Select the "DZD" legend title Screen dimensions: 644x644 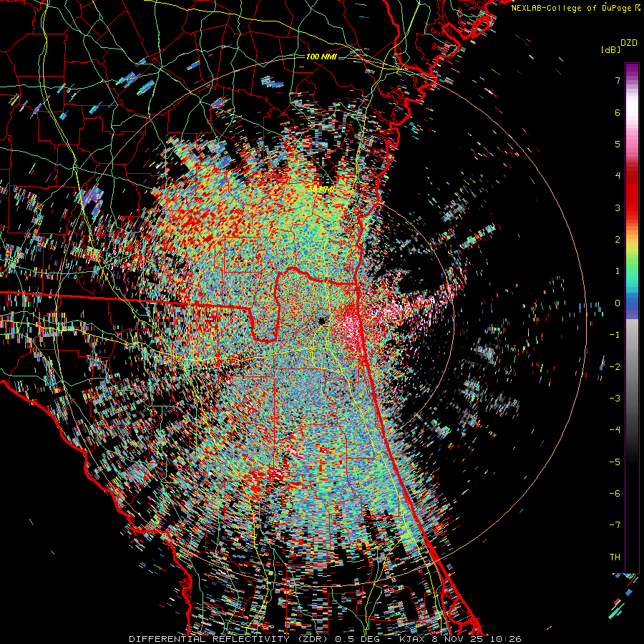pos(629,43)
